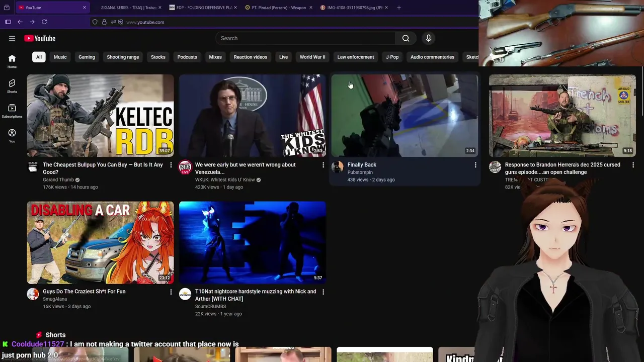Click the browser back arrow
This screenshot has height=362, width=644.
pyautogui.click(x=20, y=22)
